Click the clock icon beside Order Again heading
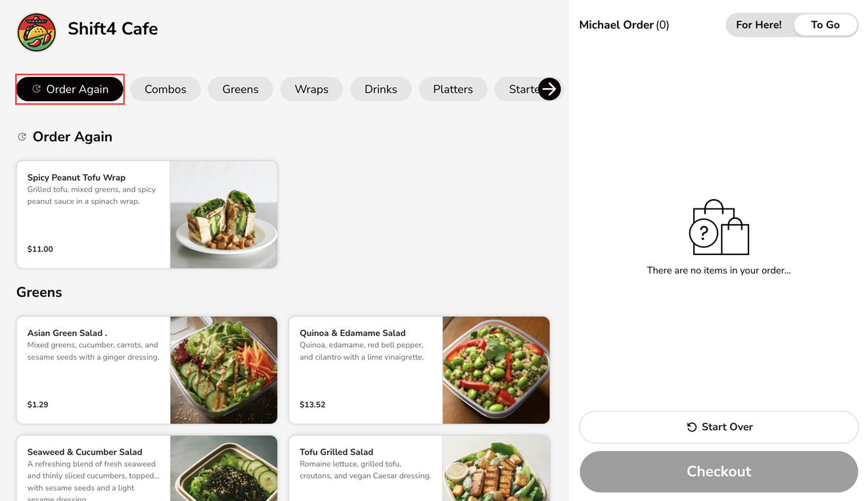This screenshot has width=868, height=501. click(22, 137)
